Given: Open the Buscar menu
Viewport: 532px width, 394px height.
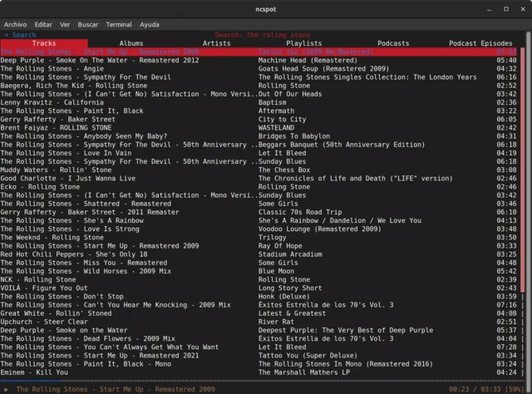Looking at the screenshot, I should tap(88, 24).
